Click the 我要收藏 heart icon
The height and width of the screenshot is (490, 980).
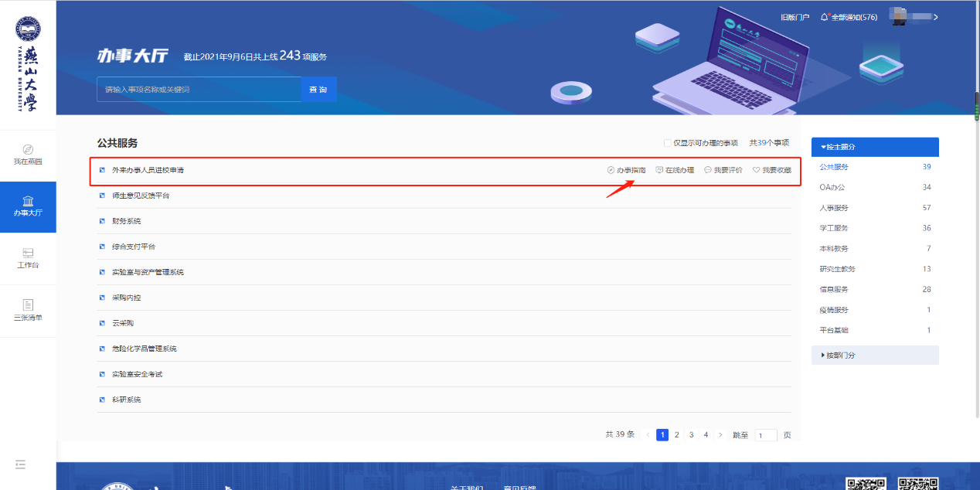pyautogui.click(x=757, y=170)
